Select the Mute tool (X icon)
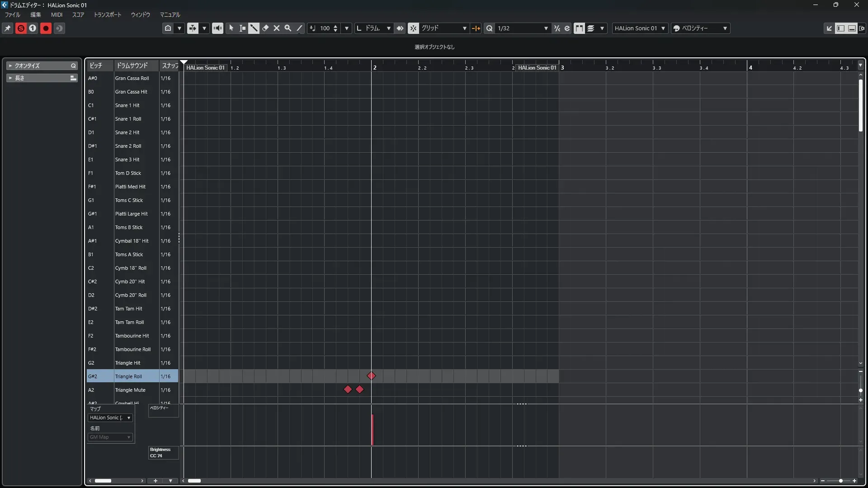Viewport: 868px width, 488px height. tap(277, 28)
